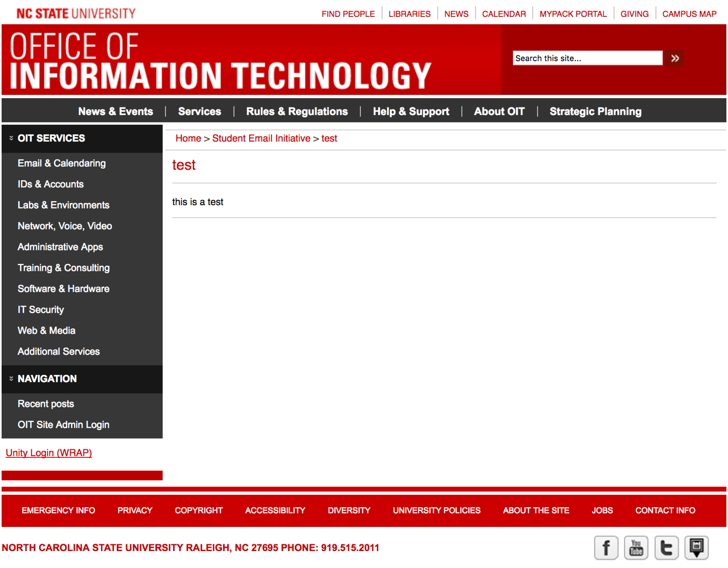The width and height of the screenshot is (728, 568).
Task: Submit search with double-arrow button
Action: 675,58
